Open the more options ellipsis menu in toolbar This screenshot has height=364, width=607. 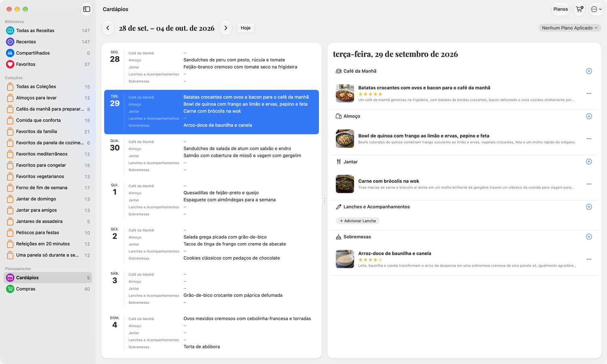click(596, 9)
